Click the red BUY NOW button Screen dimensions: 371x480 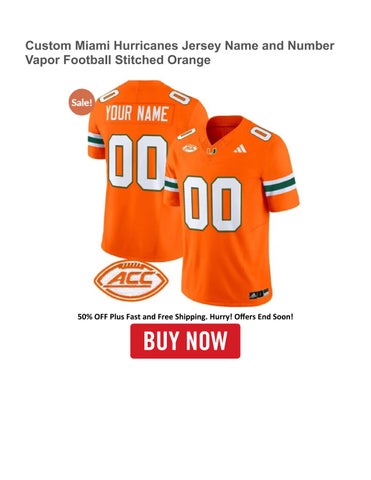pyautogui.click(x=185, y=341)
